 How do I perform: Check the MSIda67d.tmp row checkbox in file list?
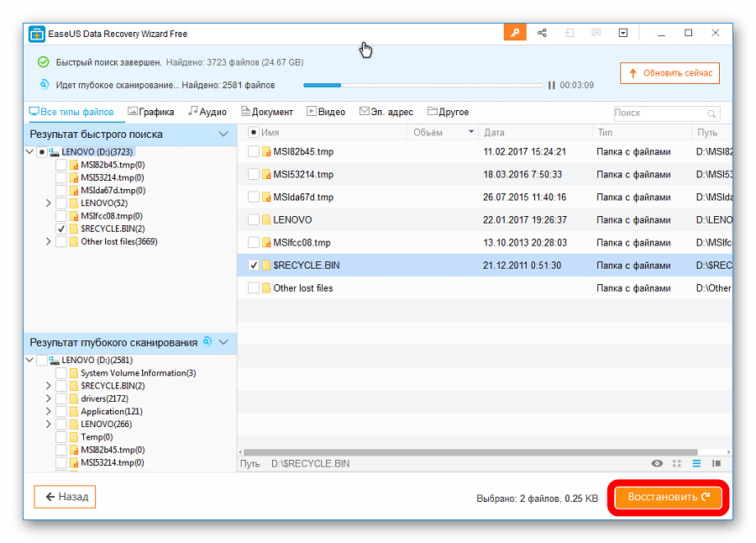(x=253, y=197)
